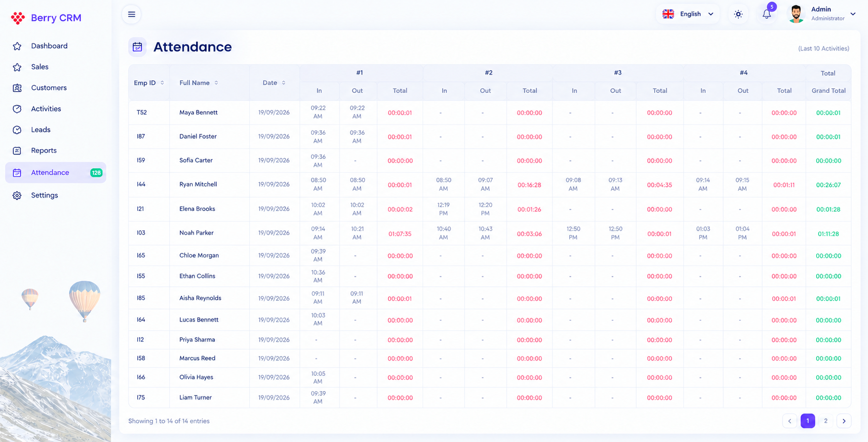868x442 pixels.
Task: Click the calendar icon beside Attendance heading
Action: click(137, 47)
